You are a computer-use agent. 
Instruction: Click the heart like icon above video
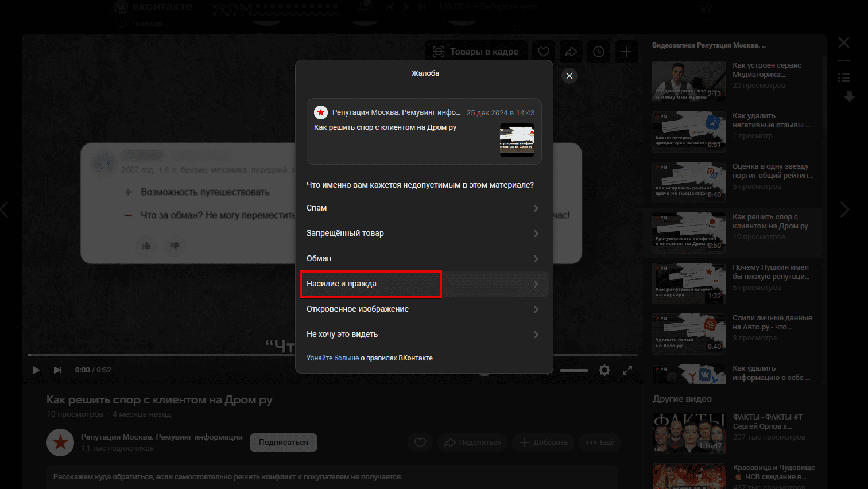[544, 52]
